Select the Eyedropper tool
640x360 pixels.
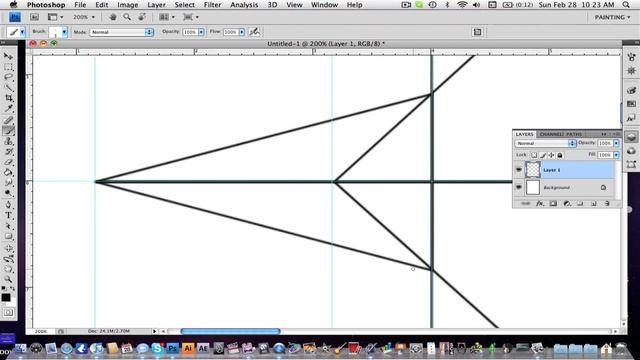coord(8,109)
